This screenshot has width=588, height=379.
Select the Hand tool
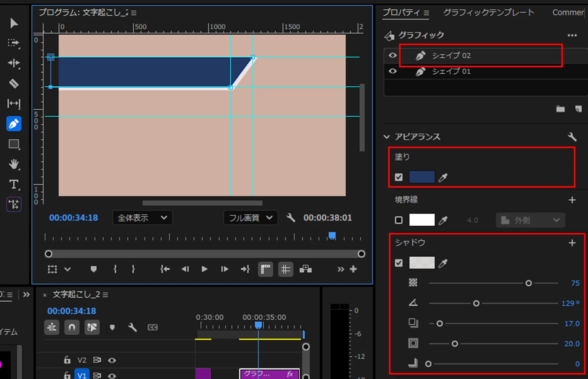14,164
